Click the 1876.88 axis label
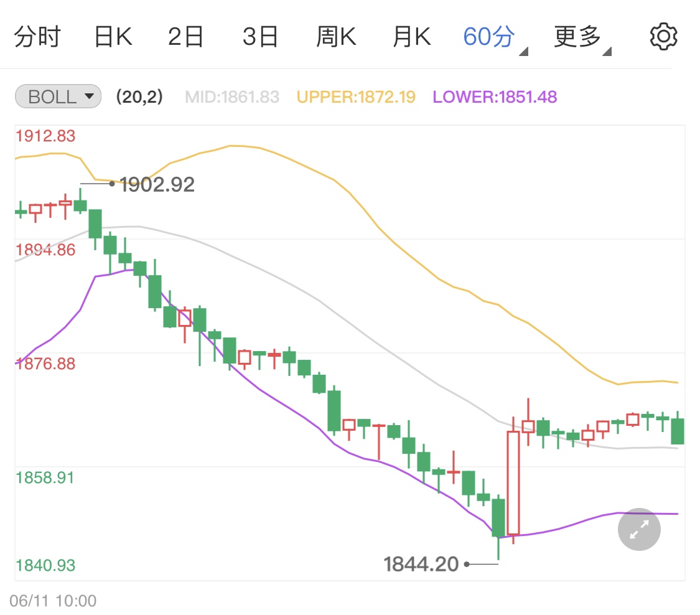700x615 pixels. coord(45,364)
